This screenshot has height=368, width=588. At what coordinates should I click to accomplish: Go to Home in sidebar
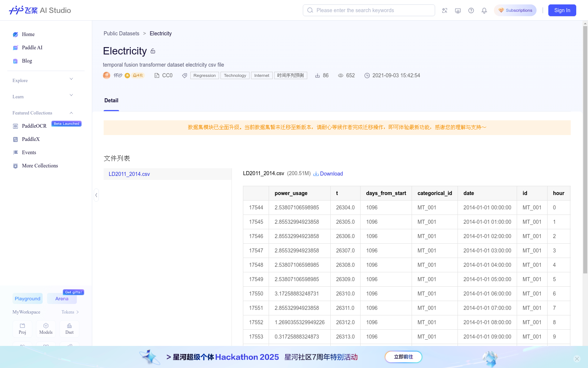28,34
